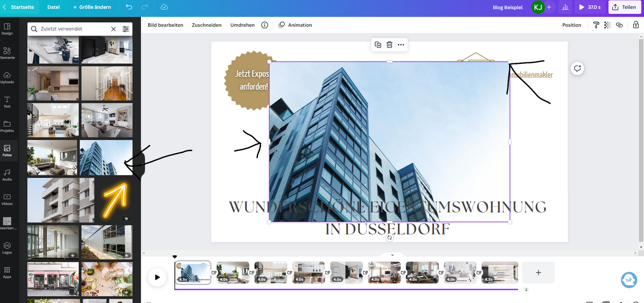Open the transparency checkerboard control
Image resolution: width=644 pixels, height=303 pixels.
tap(608, 25)
